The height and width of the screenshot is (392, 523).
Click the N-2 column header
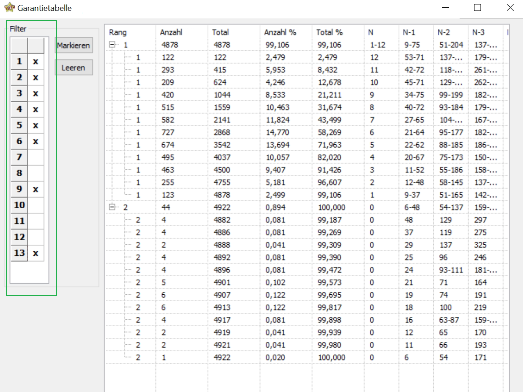coord(451,32)
